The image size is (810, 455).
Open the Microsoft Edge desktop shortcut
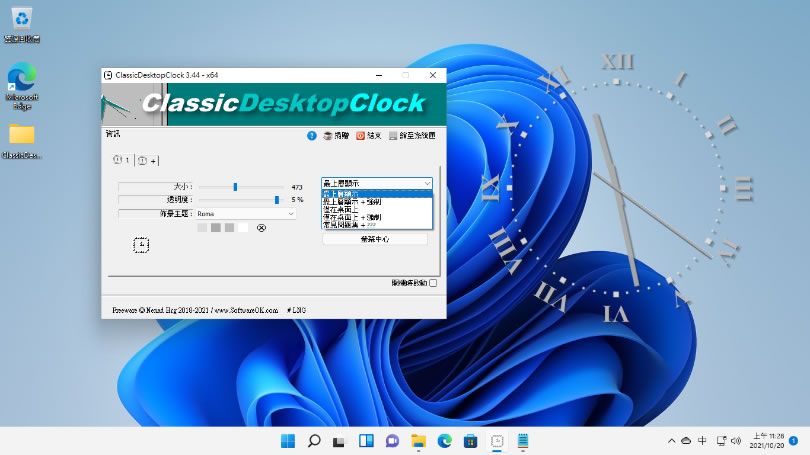click(x=22, y=85)
